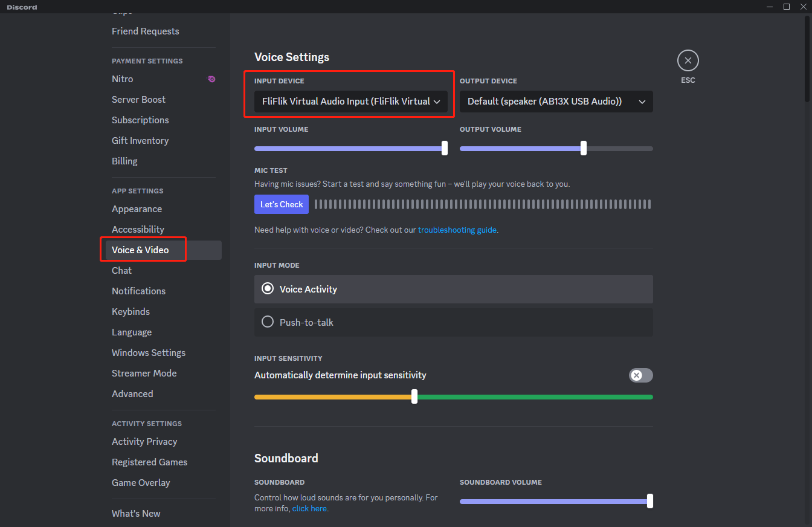Screen dimensions: 812x527
Task: Open the troubleshooting guide link
Action: tap(457, 230)
